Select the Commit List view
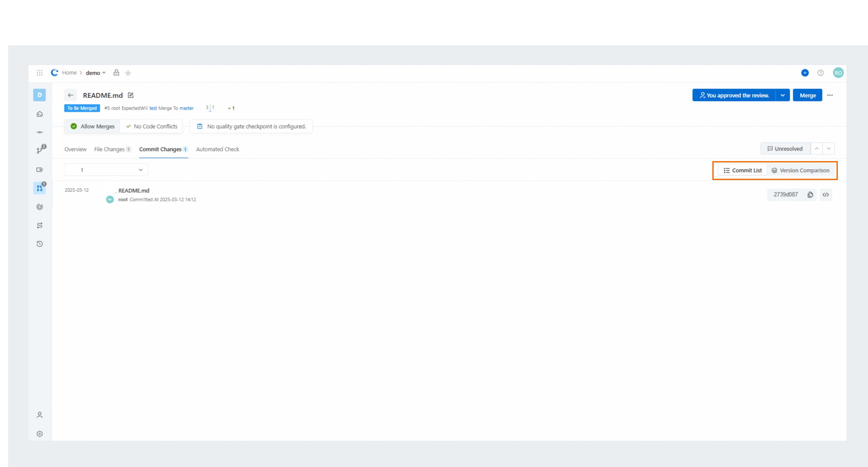The width and height of the screenshot is (868, 467). click(743, 170)
